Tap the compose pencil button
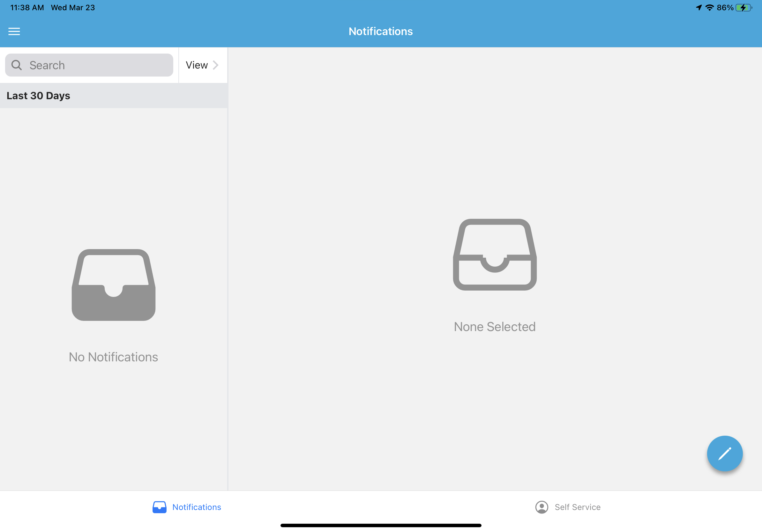This screenshot has width=762, height=532. click(x=724, y=454)
